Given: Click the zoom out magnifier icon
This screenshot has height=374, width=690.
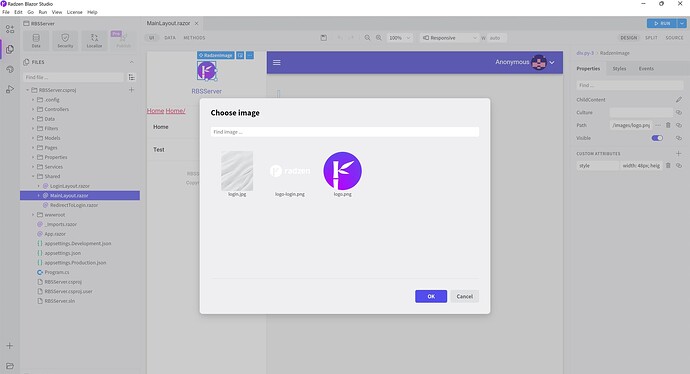Looking at the screenshot, I should 367,38.
